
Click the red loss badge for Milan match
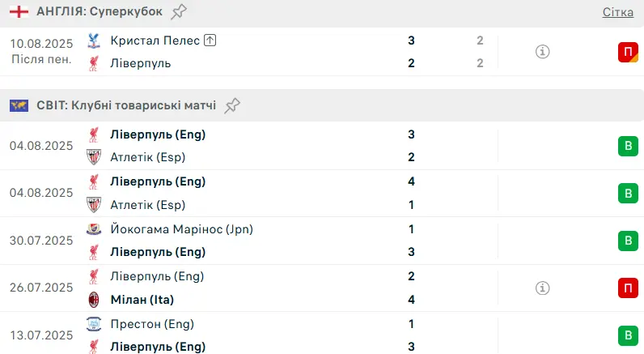[627, 288]
